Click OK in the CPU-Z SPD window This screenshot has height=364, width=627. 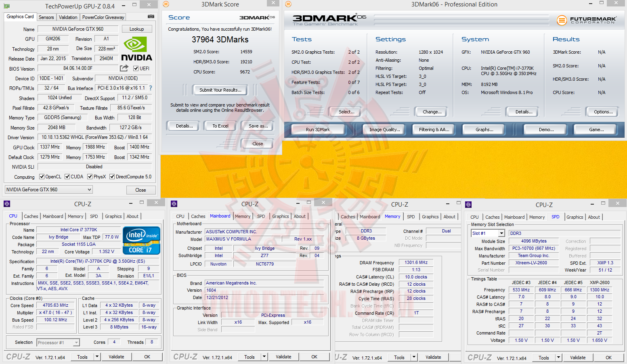[608, 358]
